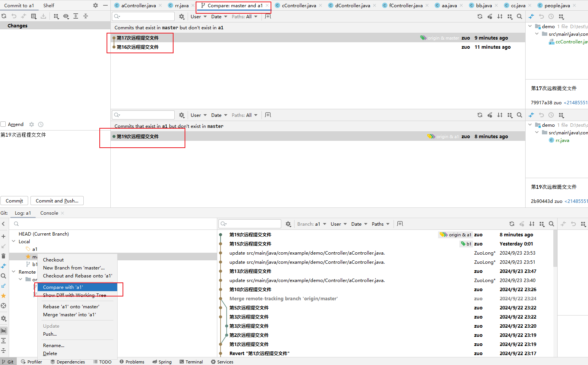Switch to the Shelf tab
Viewport: 588px width, 365px height.
49,5
